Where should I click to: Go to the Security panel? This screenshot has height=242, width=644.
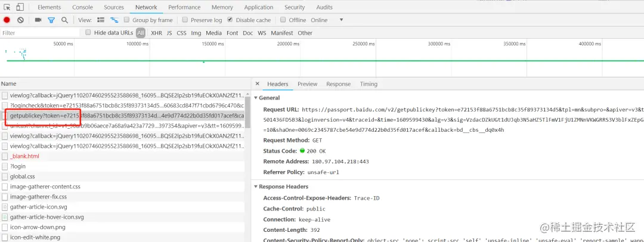click(295, 7)
